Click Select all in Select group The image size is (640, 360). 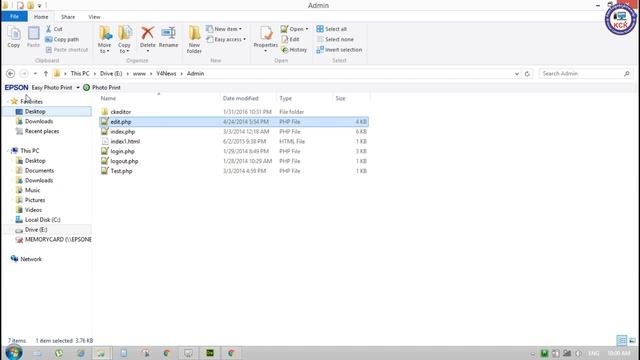[x=331, y=29]
